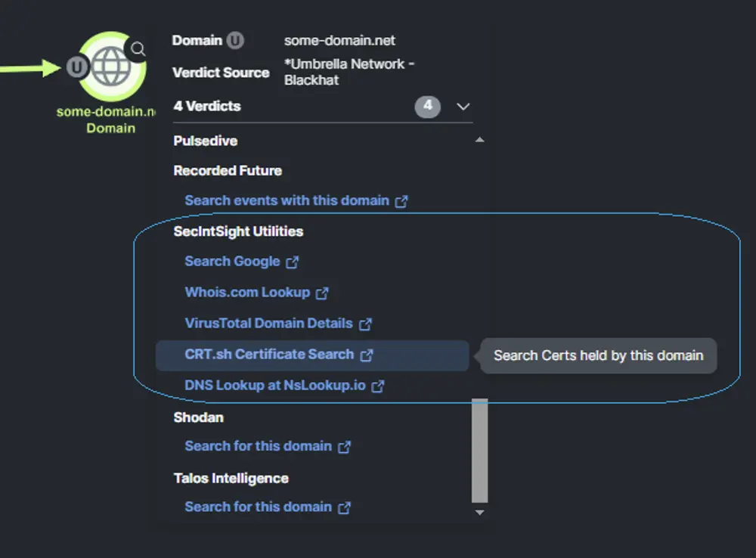Viewport: 756px width, 558px height.
Task: Click the U verdict badge beside Domain label
Action: click(234, 41)
